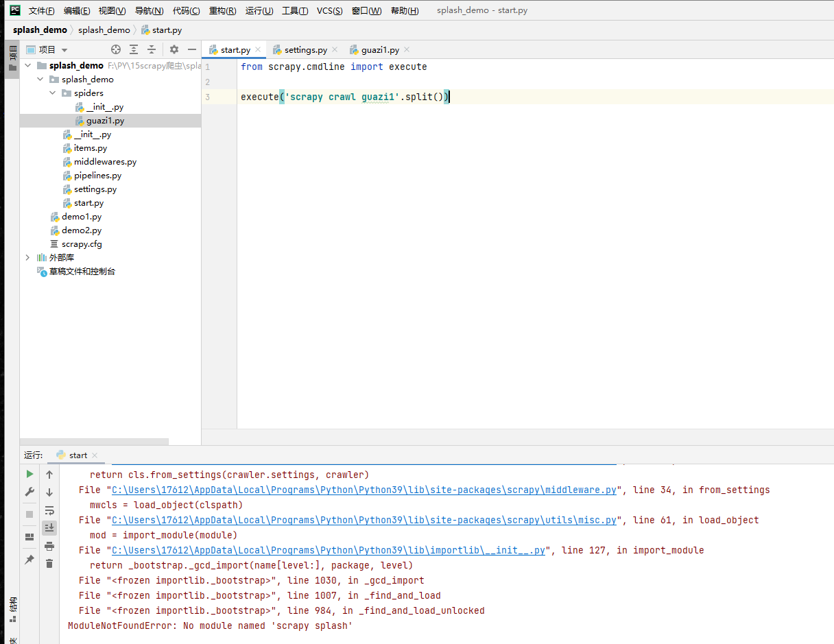Toggle soft-wrap in run console

[49, 510]
